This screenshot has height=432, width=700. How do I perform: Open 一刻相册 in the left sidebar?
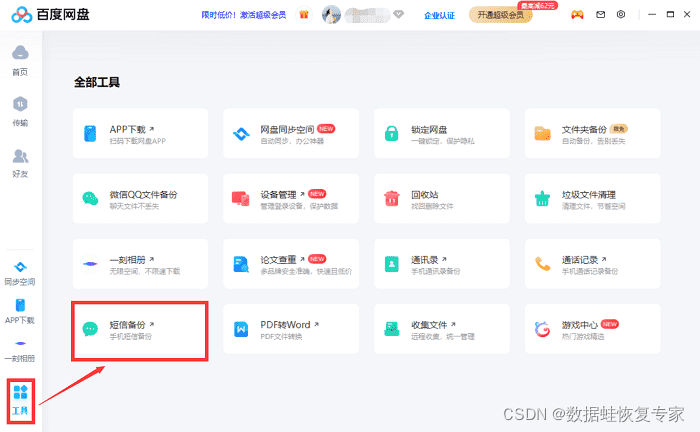(x=20, y=350)
